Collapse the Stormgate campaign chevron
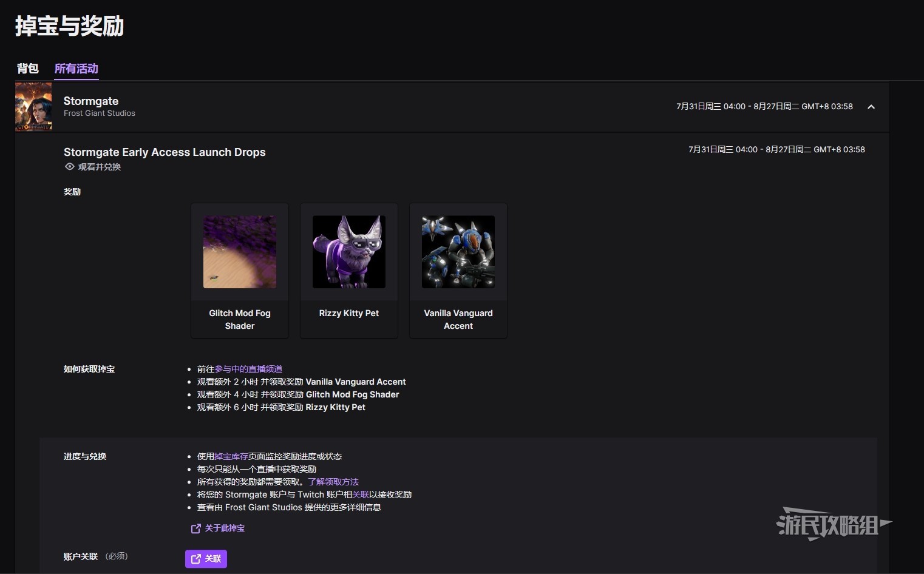The height and width of the screenshot is (574, 924). click(x=871, y=107)
